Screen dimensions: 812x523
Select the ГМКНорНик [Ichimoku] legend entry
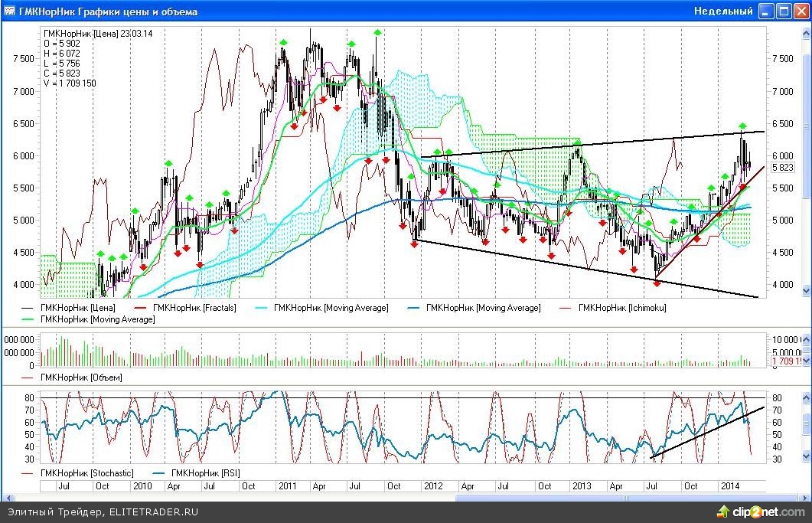[x=621, y=308]
